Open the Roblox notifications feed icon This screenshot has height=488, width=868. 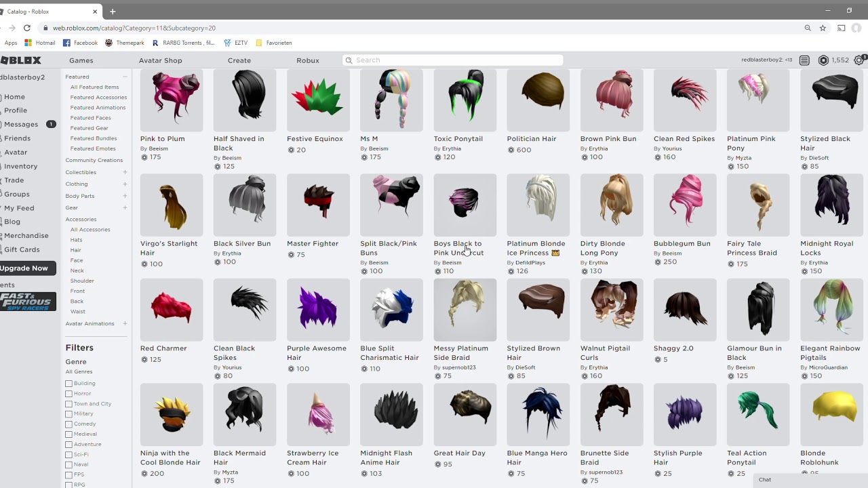point(804,60)
